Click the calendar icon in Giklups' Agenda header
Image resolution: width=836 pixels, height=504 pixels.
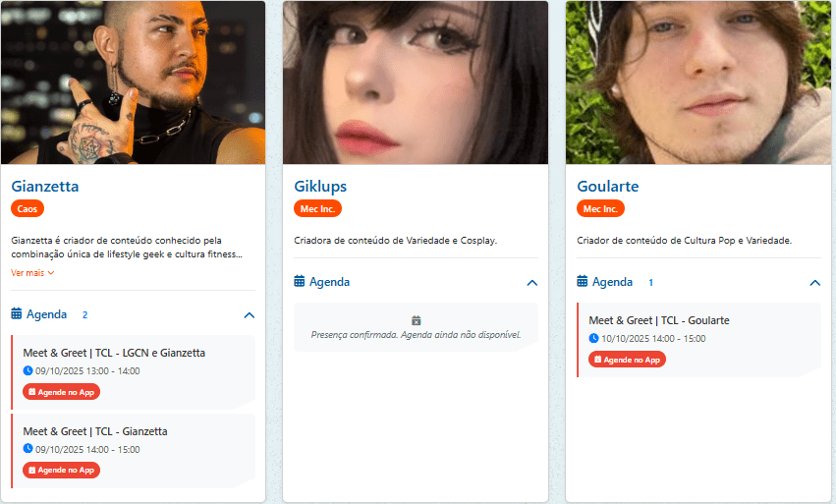coord(300,282)
